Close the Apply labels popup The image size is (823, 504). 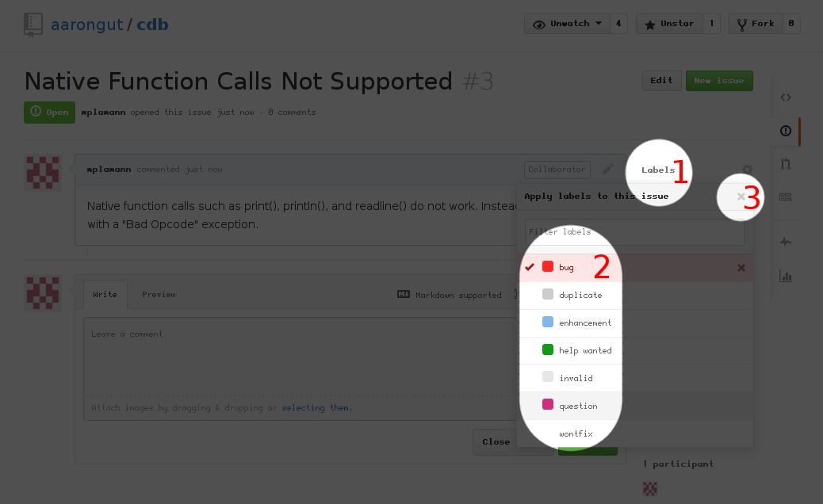click(741, 197)
